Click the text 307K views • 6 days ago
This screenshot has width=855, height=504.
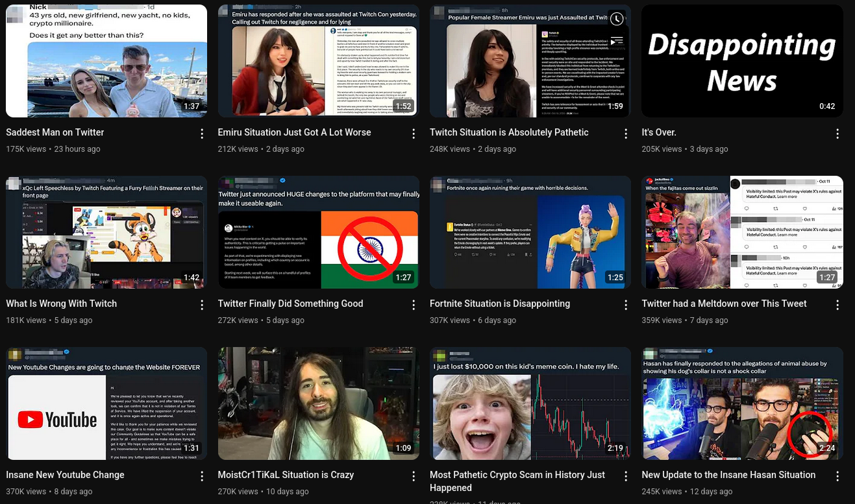tap(473, 320)
